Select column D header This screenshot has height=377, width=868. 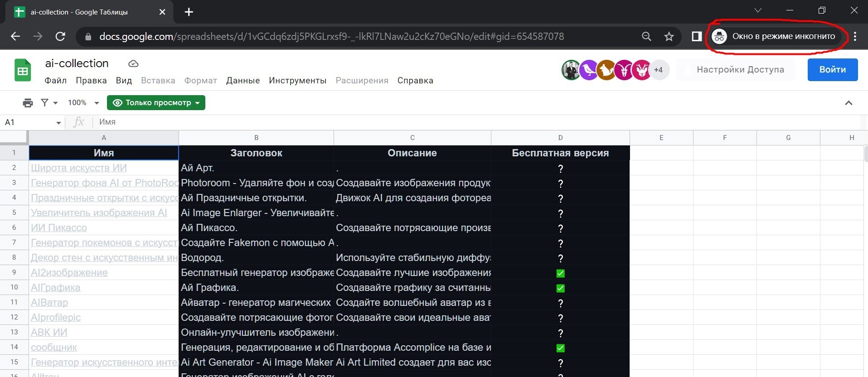coord(560,138)
